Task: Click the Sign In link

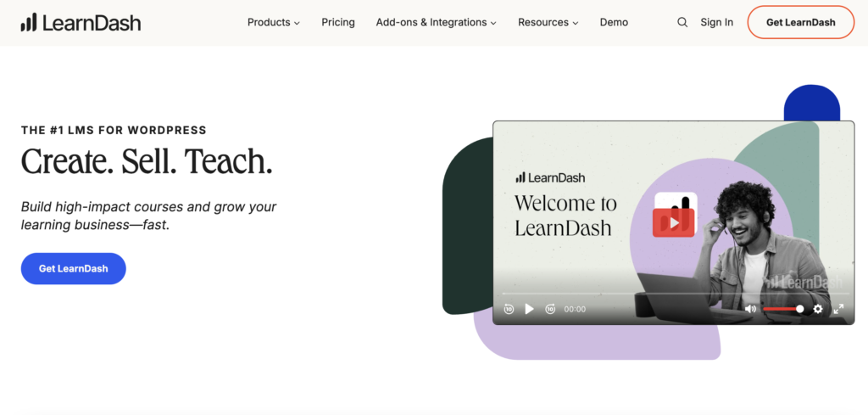Action: [717, 22]
